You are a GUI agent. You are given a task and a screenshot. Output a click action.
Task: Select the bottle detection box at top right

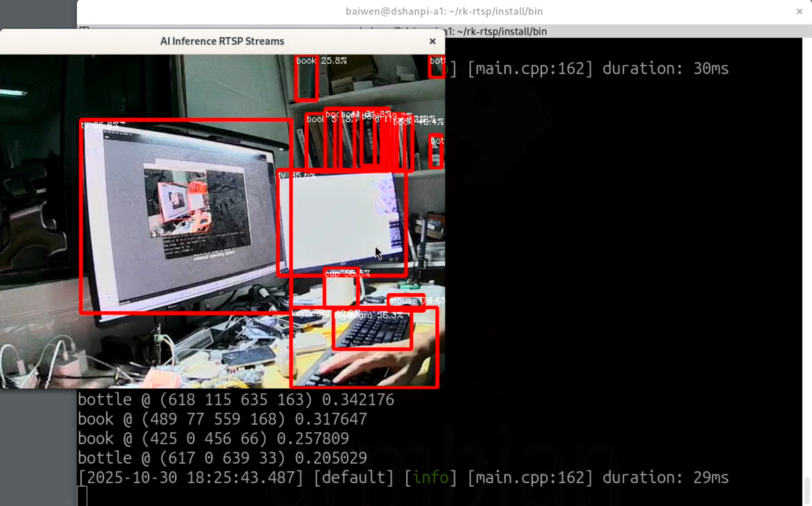click(436, 67)
